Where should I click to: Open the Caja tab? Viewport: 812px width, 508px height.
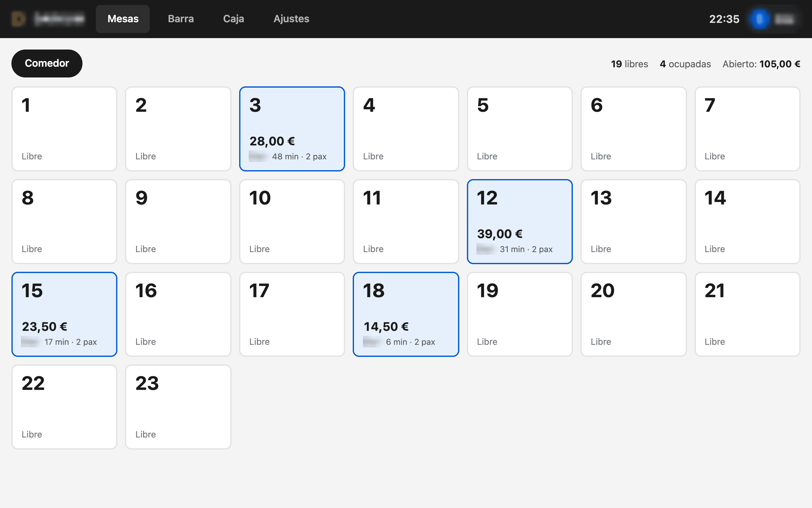point(233,19)
